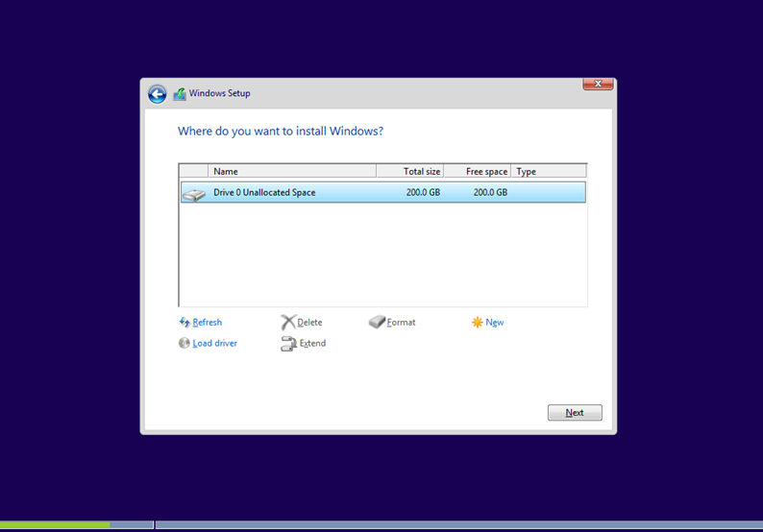Click the drive icon beside Drive 0

coord(194,195)
